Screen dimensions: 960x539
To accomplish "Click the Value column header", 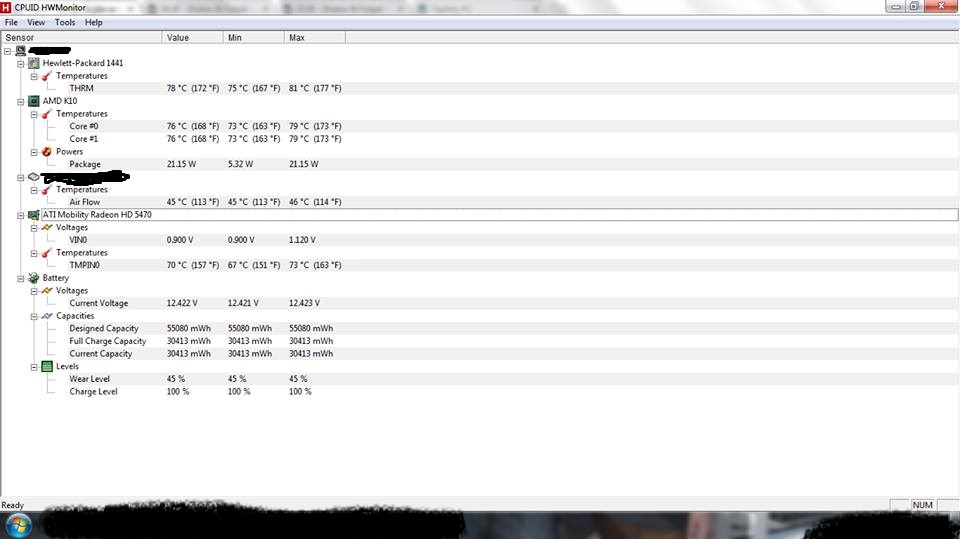I will (x=192, y=37).
